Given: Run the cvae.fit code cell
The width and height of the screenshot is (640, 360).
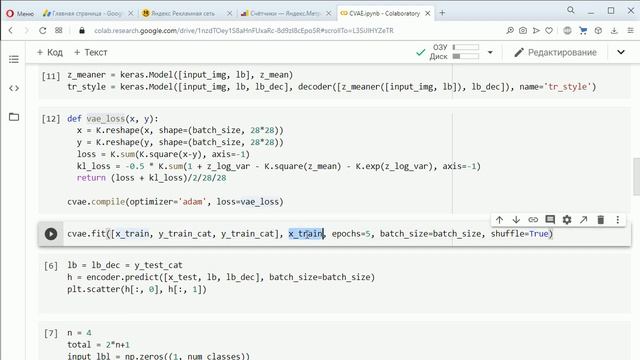Looking at the screenshot, I should (51, 234).
